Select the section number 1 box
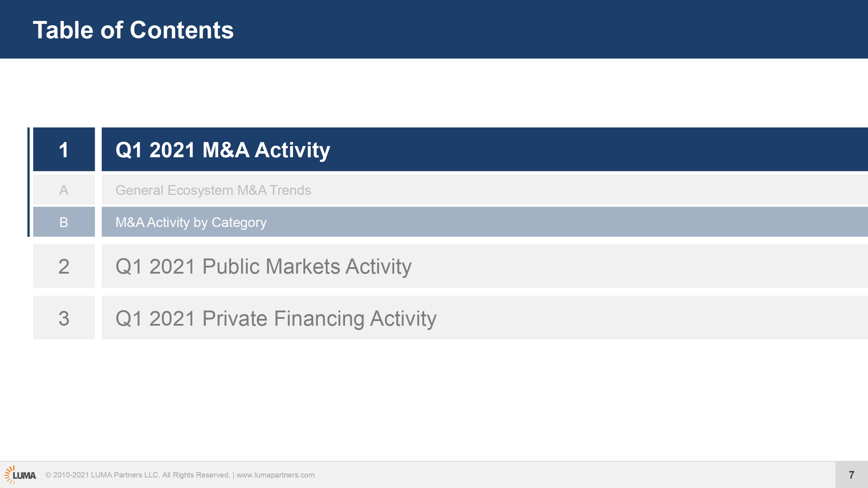This screenshot has width=868, height=488. (64, 149)
